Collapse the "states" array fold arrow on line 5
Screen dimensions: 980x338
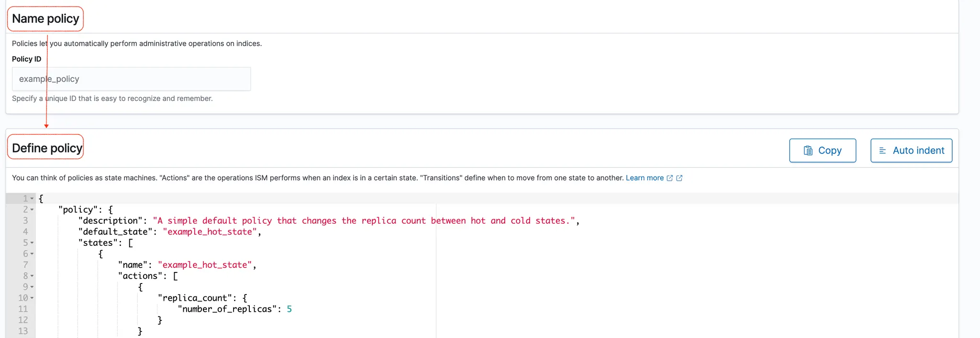click(32, 243)
